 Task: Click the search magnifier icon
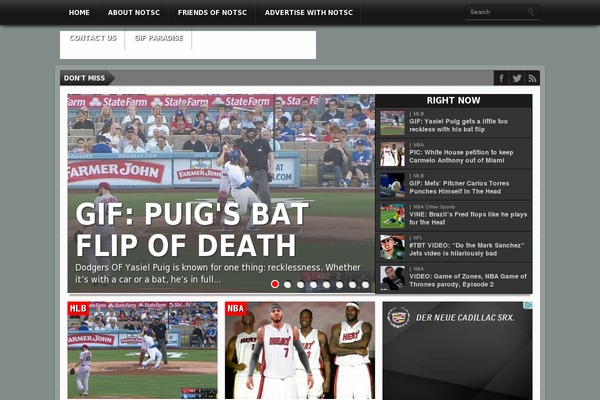[x=531, y=12]
